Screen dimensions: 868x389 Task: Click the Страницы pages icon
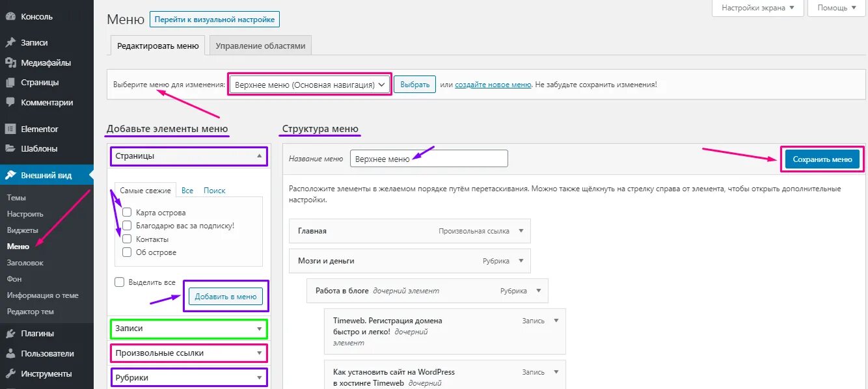click(x=10, y=83)
